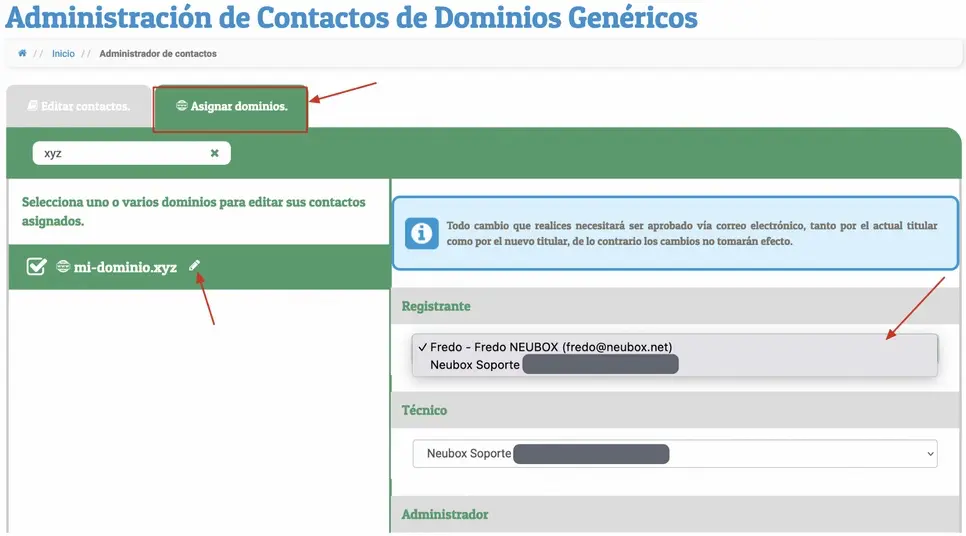Select the mi-dominio.xyz domain name
Viewport: 966px width, 536px height.
(125, 267)
